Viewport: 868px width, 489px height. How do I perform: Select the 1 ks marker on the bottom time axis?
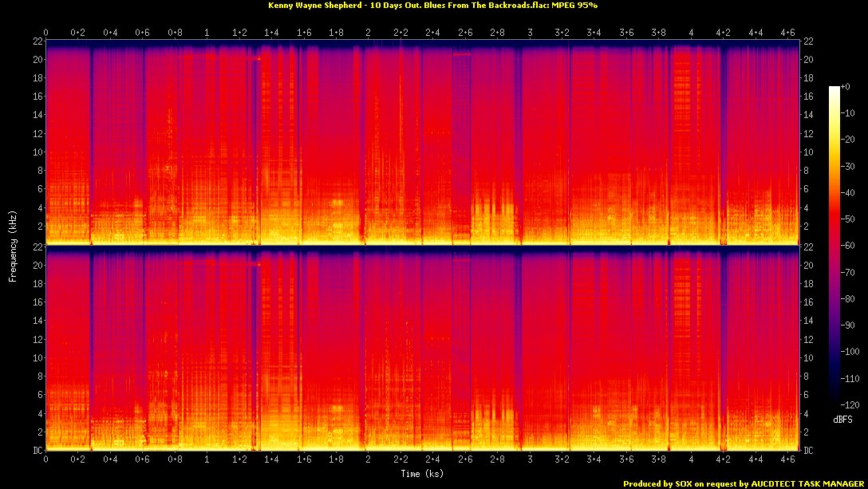207,460
